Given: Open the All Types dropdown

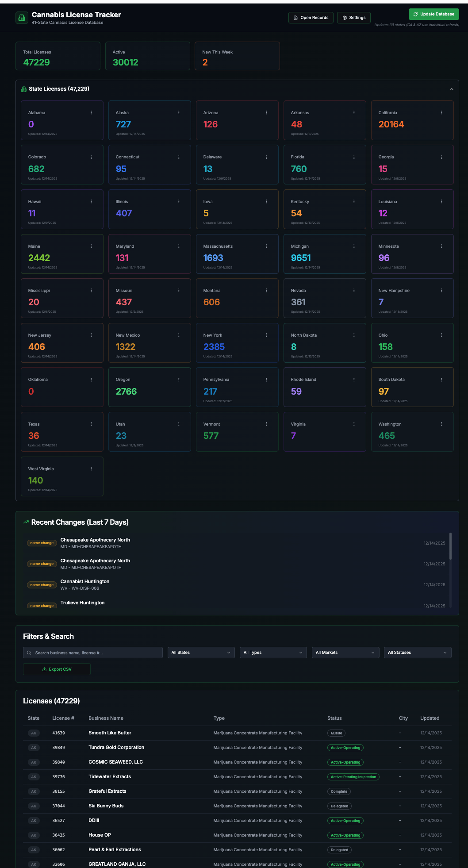Looking at the screenshot, I should coord(273,653).
